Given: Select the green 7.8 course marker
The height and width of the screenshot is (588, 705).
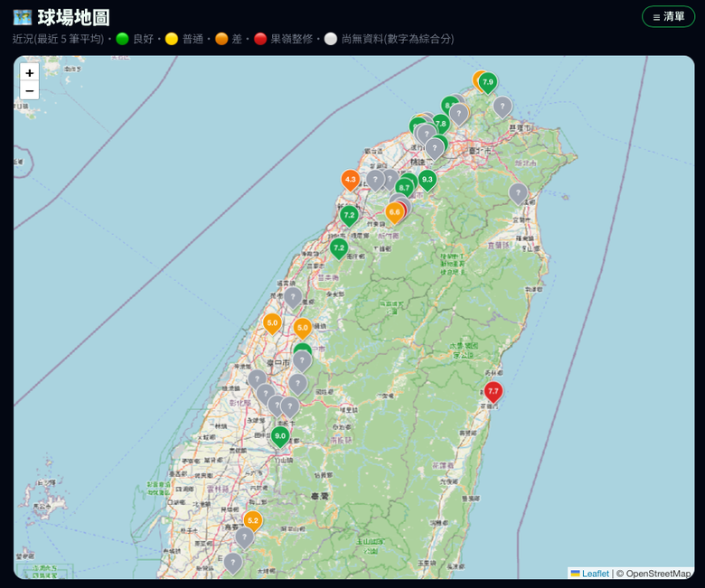Looking at the screenshot, I should (441, 125).
